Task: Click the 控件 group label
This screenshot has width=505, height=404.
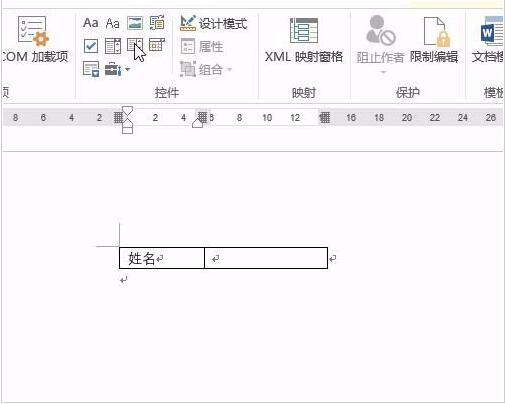Action: click(x=167, y=92)
